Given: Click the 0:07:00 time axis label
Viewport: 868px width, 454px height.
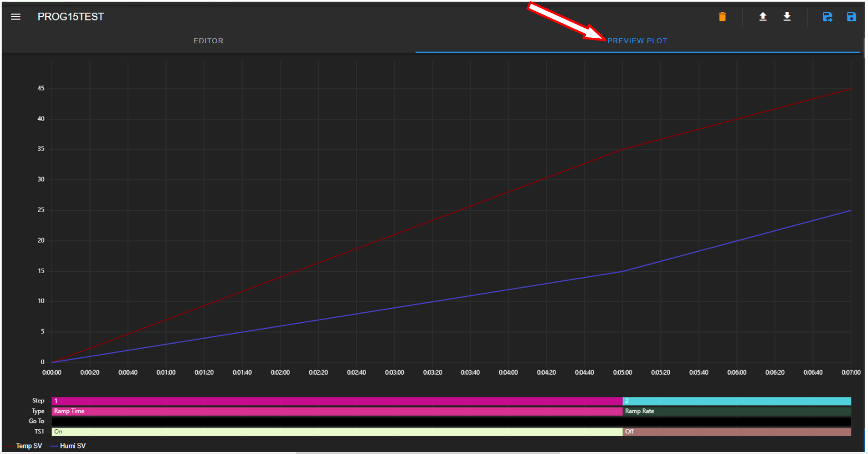Looking at the screenshot, I should click(851, 372).
